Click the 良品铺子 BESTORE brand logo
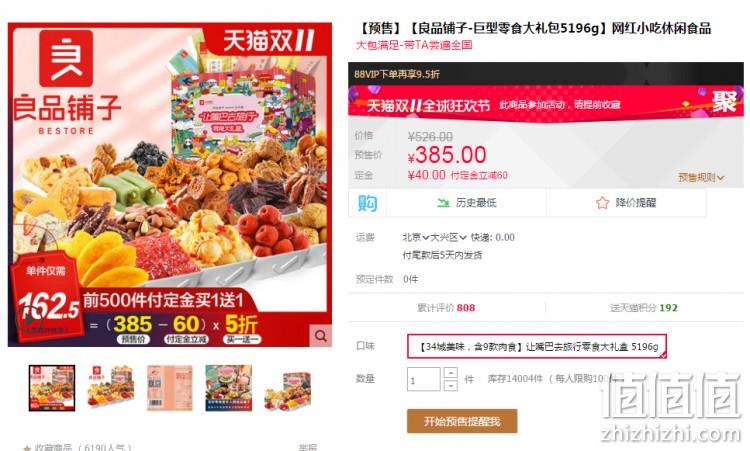This screenshot has width=750, height=451. (x=66, y=82)
